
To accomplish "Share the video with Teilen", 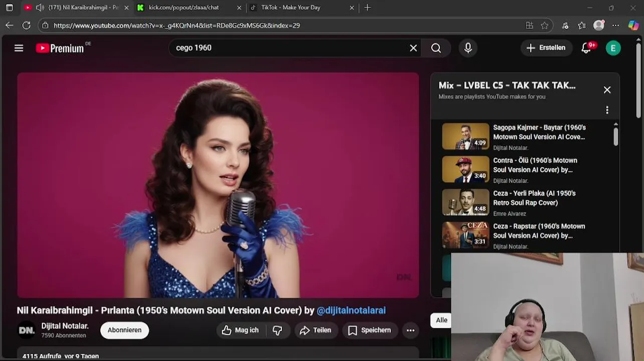I will click(x=315, y=330).
